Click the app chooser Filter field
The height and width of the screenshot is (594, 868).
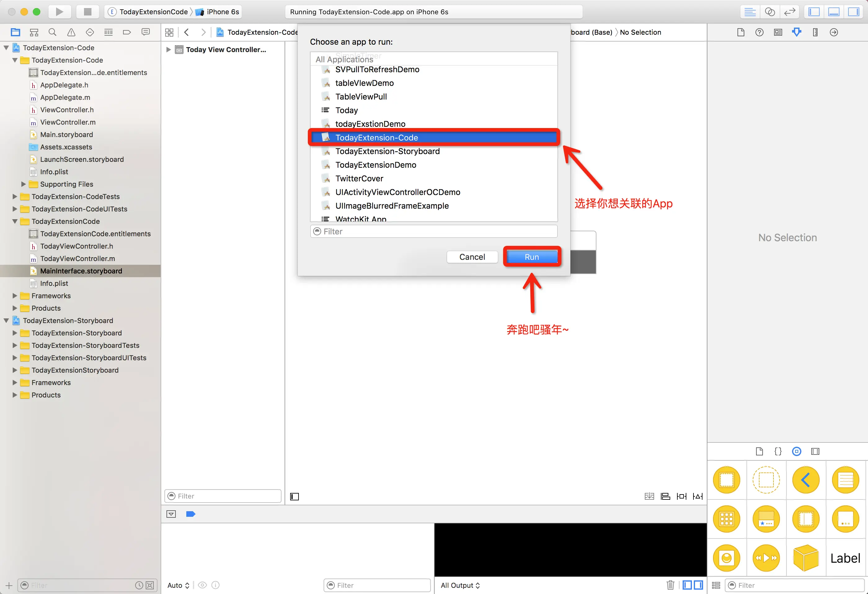[x=433, y=231]
